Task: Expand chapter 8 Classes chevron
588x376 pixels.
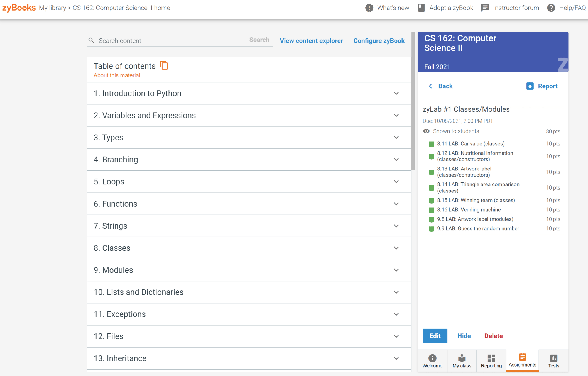Action: [396, 248]
